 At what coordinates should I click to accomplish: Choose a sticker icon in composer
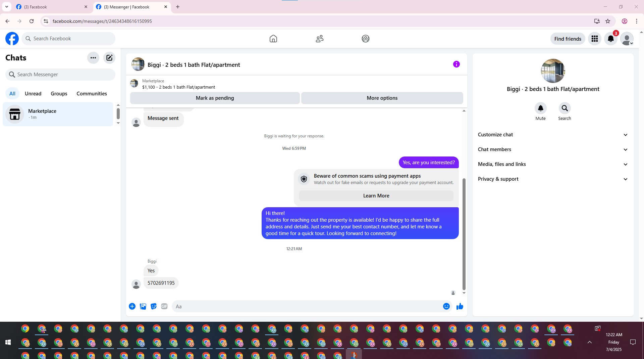154,306
